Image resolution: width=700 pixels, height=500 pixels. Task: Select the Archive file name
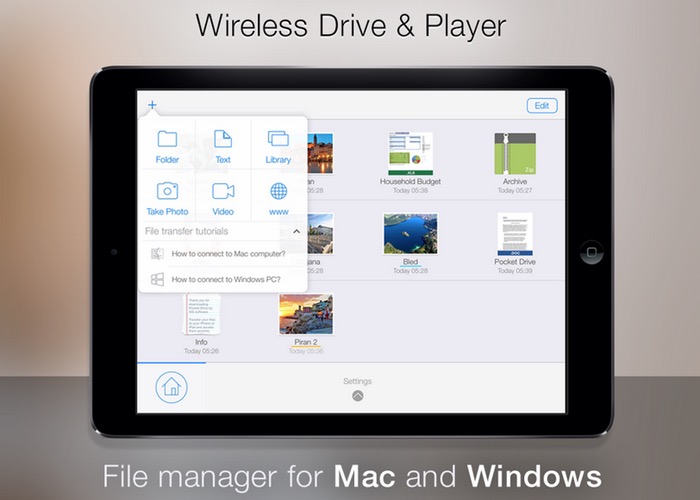click(515, 182)
